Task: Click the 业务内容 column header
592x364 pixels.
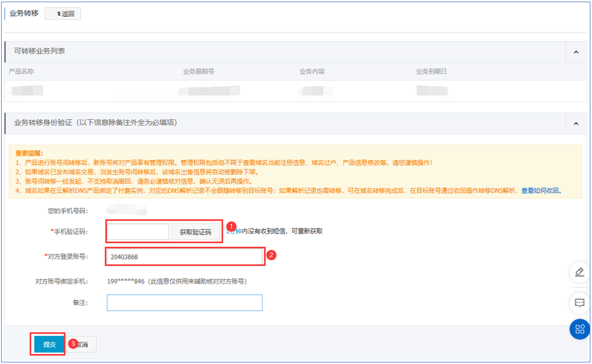Action: (x=312, y=71)
